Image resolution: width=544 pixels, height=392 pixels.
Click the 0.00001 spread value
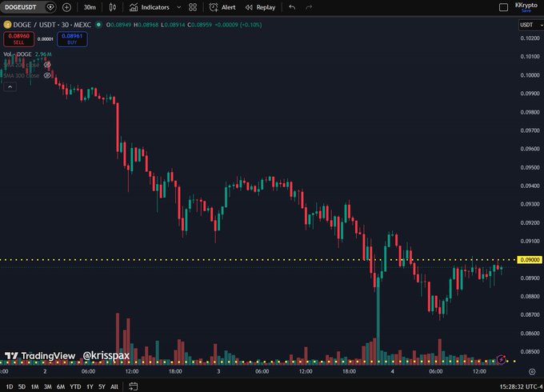(x=46, y=39)
